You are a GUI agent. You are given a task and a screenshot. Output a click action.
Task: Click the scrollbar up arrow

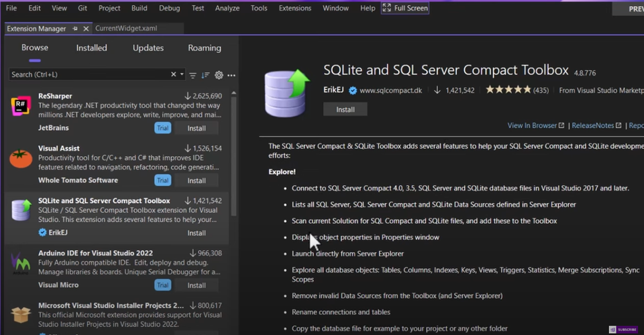tap(233, 93)
